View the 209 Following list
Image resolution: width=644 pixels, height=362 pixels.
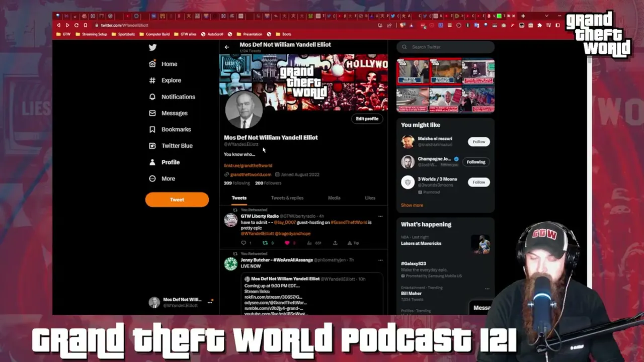236,183
